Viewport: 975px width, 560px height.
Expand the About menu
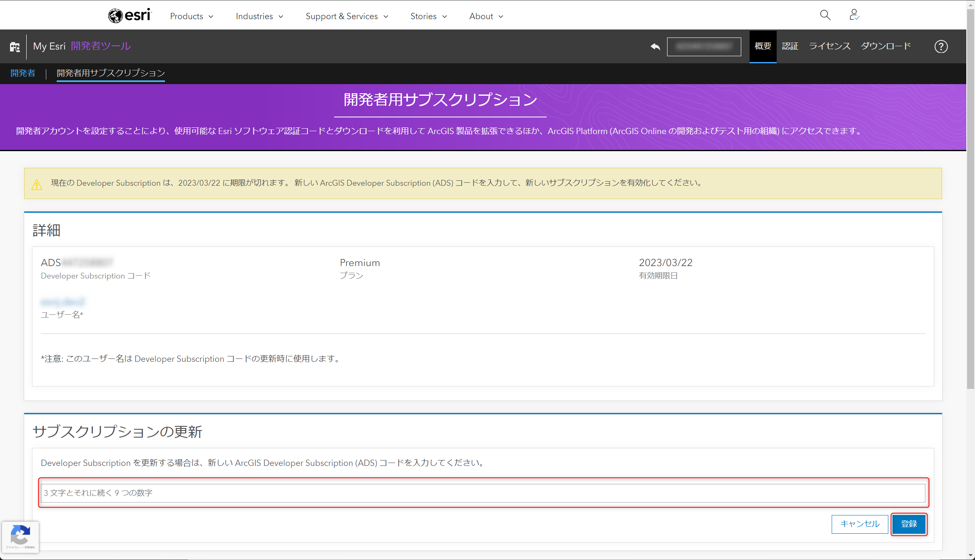pyautogui.click(x=486, y=16)
